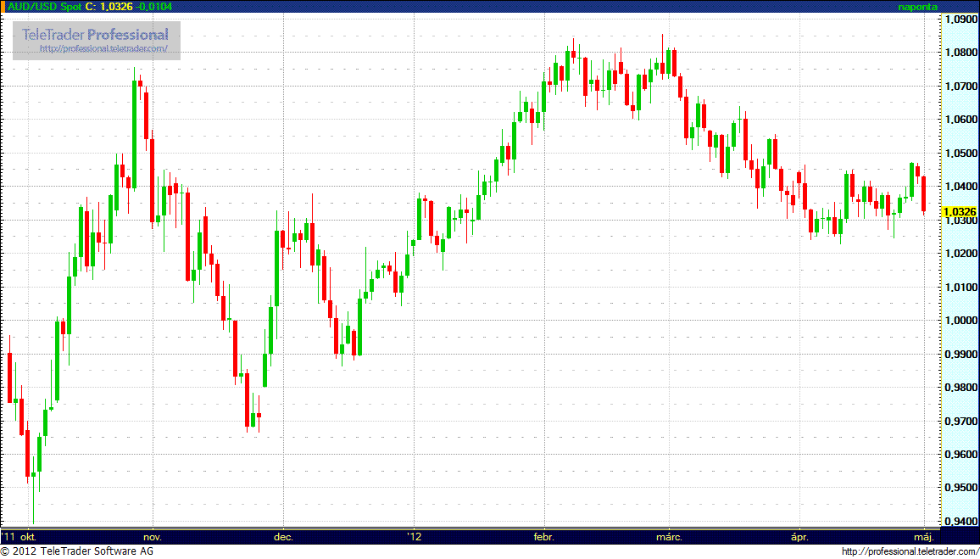This screenshot has width=980, height=559.
Task: Click the daily change value -0,0104
Action: (154, 6)
